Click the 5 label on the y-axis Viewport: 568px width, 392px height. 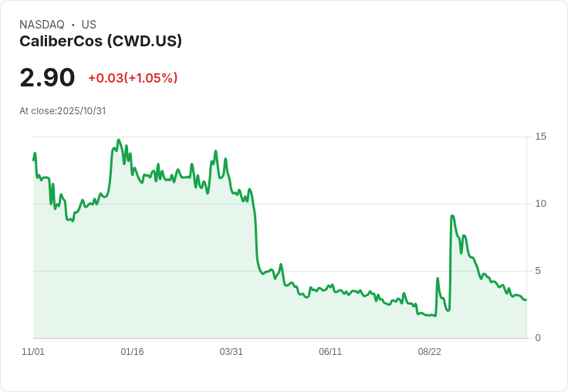(x=538, y=271)
